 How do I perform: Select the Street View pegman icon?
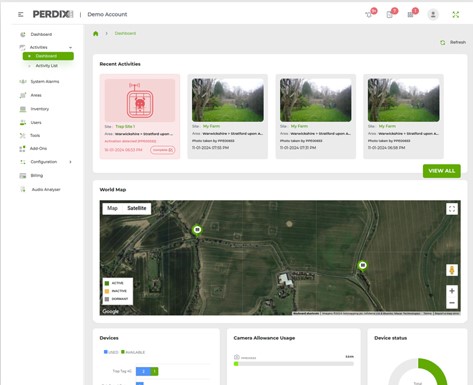point(452,270)
